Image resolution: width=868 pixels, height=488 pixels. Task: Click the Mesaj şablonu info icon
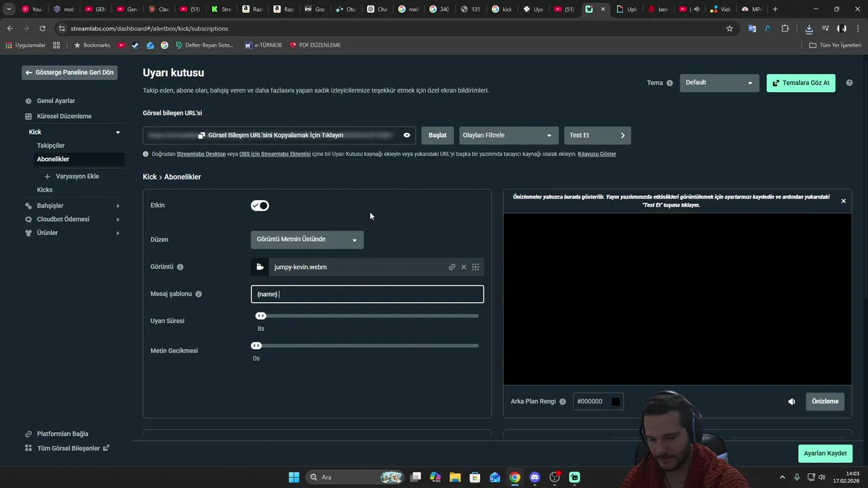pyautogui.click(x=199, y=294)
